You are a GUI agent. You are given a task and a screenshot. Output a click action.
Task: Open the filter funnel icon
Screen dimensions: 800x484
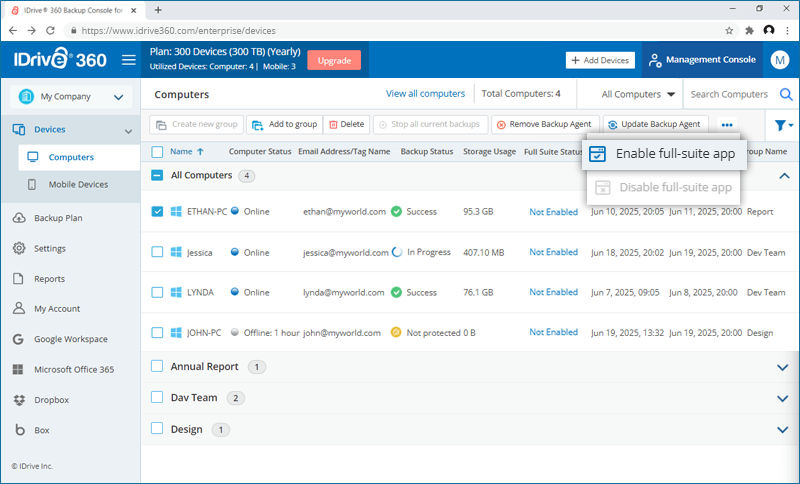coord(781,125)
